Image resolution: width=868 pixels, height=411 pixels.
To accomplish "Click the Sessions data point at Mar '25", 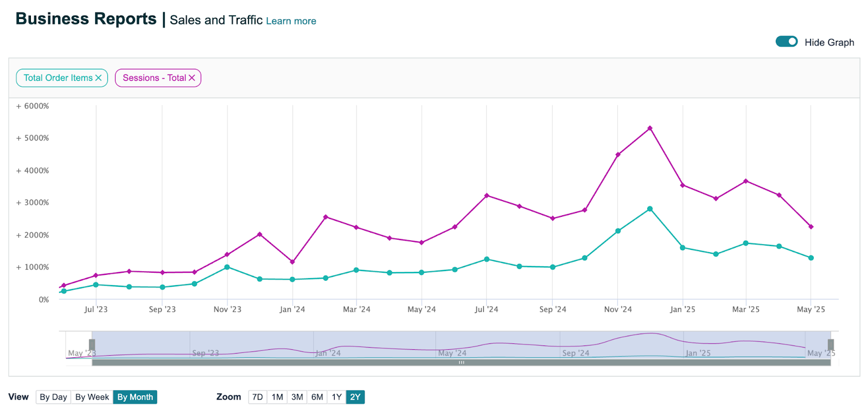I will point(746,181).
